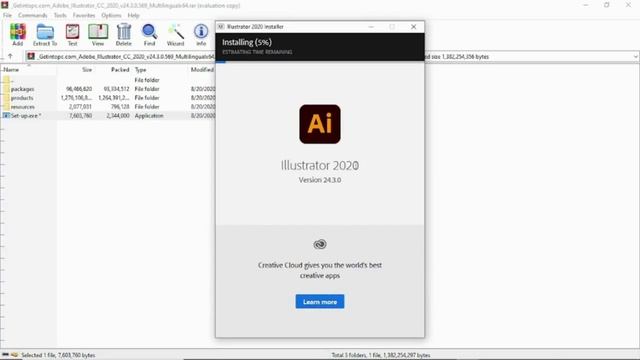Click the installer title bar icon
This screenshot has height=360, width=640.
click(x=221, y=27)
